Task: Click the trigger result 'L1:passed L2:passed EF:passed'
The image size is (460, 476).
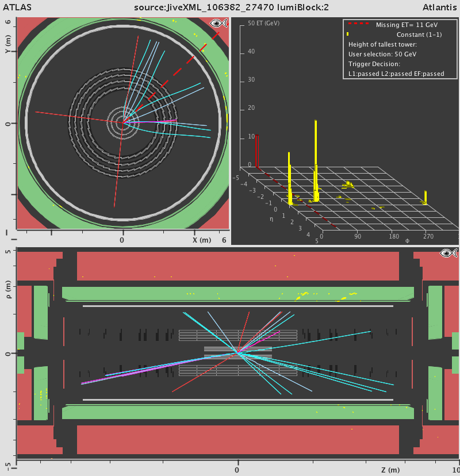Action: coord(396,74)
